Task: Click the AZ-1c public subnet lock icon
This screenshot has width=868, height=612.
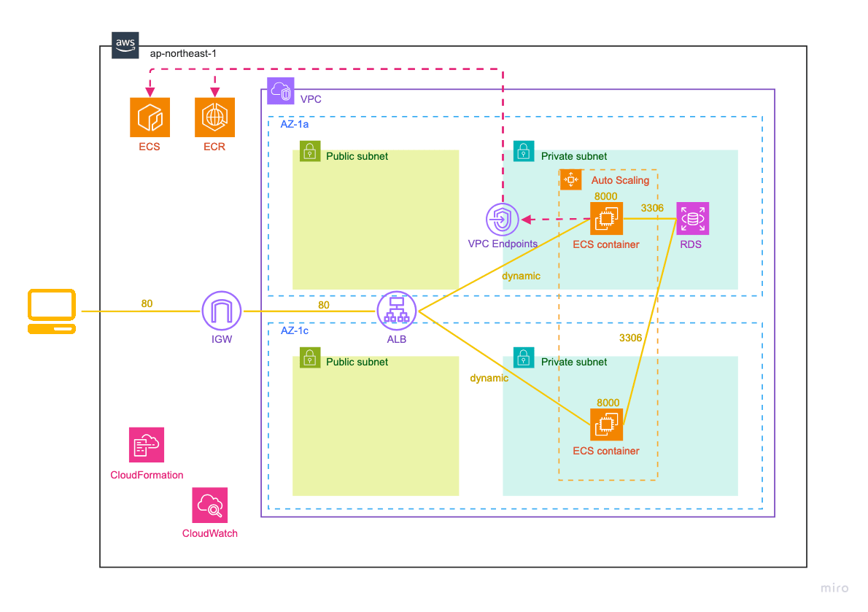Action: click(x=310, y=357)
